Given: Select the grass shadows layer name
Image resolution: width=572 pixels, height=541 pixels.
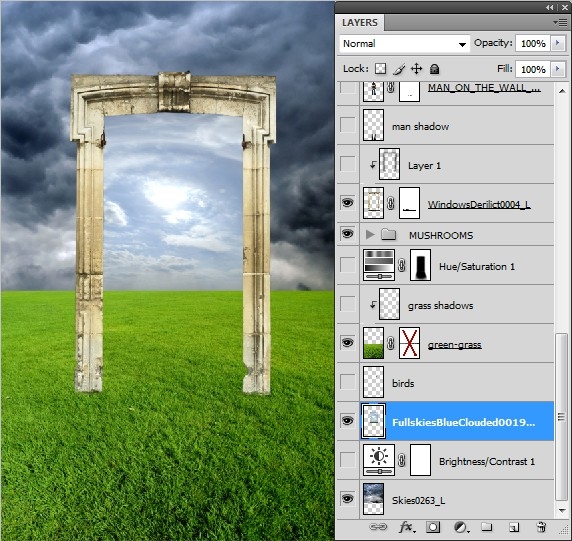Looking at the screenshot, I should point(440,306).
